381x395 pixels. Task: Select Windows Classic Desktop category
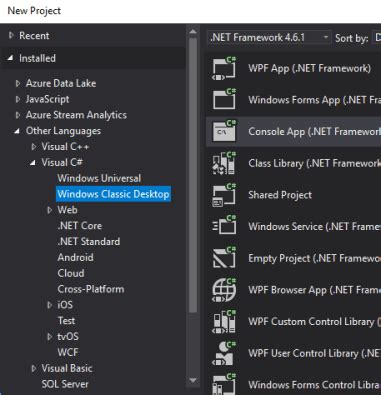tap(113, 194)
